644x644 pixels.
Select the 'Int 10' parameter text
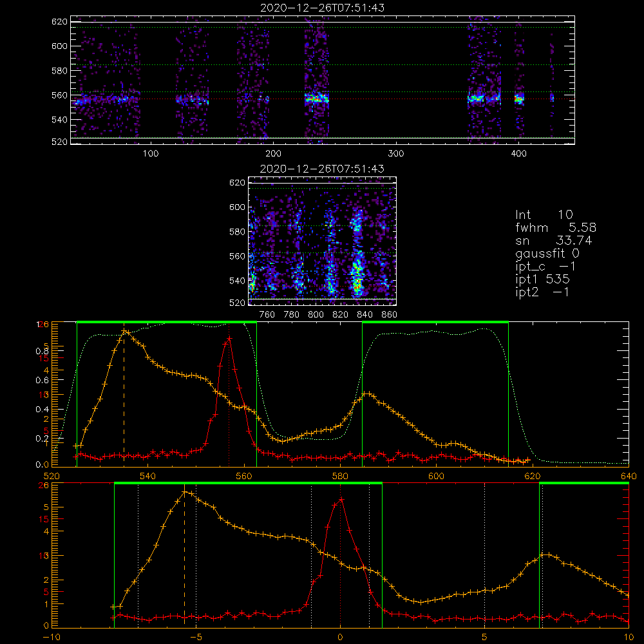tap(544, 214)
